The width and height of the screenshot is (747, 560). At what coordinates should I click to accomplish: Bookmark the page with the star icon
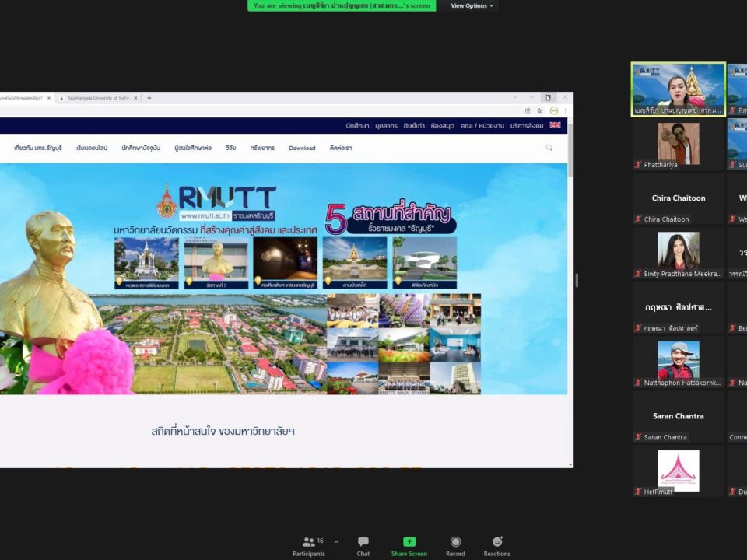point(540,111)
